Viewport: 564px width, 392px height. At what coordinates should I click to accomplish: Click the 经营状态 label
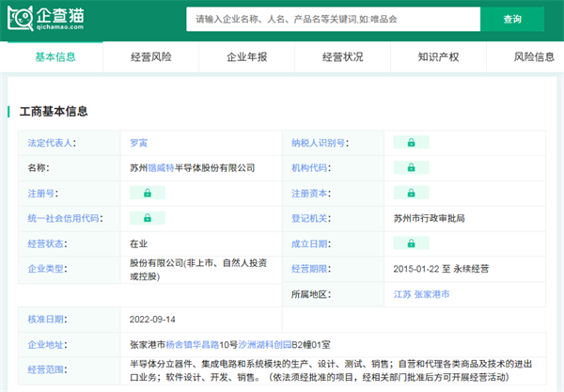click(48, 243)
